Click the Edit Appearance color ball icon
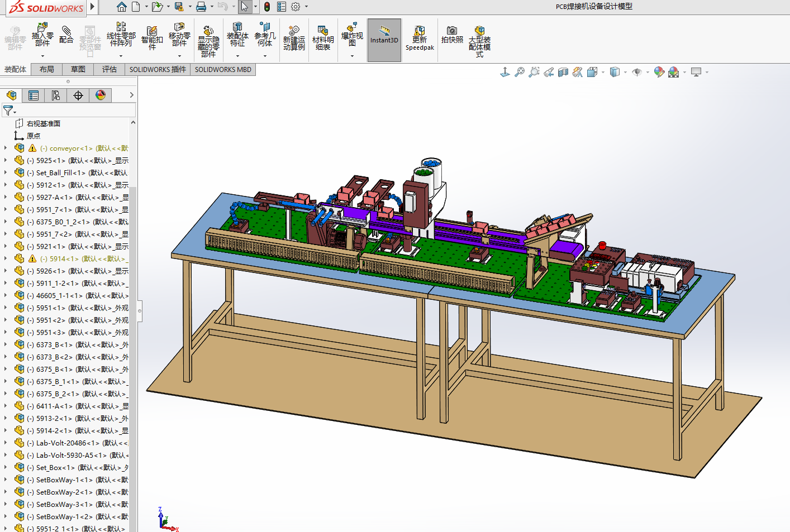 (x=659, y=72)
